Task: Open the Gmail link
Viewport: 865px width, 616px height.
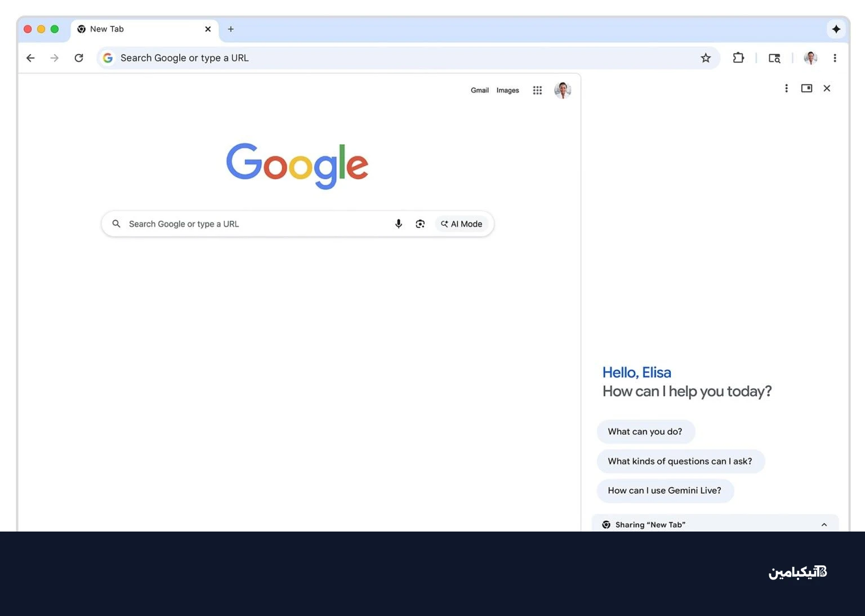Action: (x=480, y=90)
